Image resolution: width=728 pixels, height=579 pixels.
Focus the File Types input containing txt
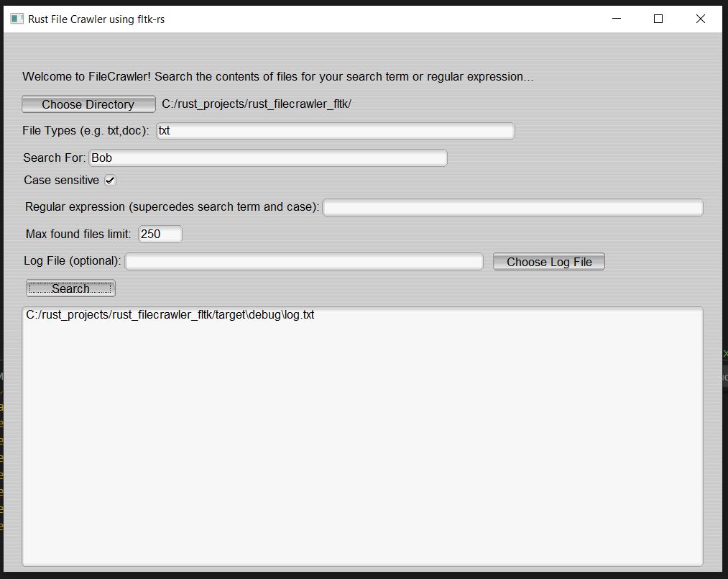coord(335,131)
